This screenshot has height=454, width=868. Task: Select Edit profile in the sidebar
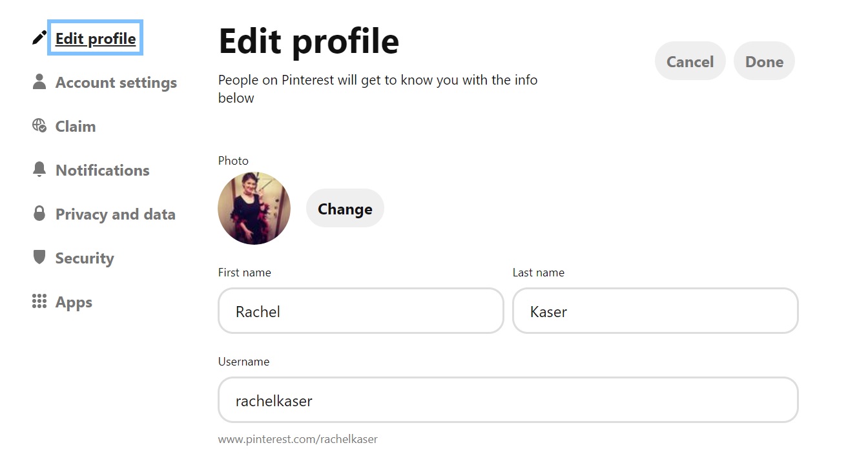point(95,38)
